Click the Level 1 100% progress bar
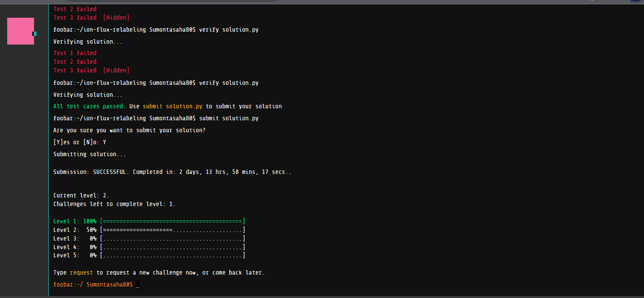This screenshot has height=298, width=644. [x=173, y=221]
